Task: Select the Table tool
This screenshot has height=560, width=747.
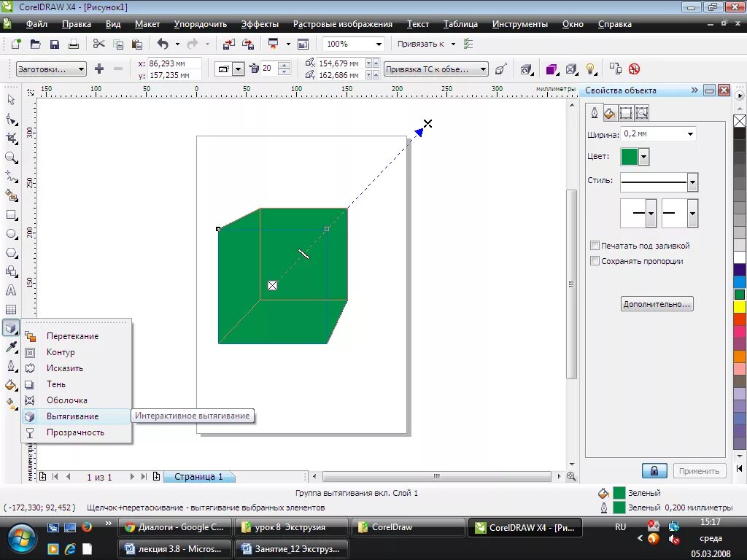Action: click(11, 309)
